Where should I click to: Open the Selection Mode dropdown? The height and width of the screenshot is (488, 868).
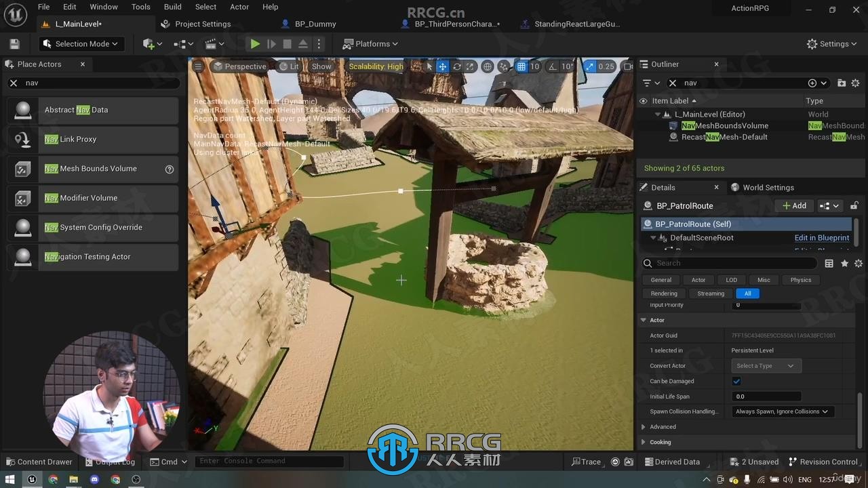click(80, 44)
